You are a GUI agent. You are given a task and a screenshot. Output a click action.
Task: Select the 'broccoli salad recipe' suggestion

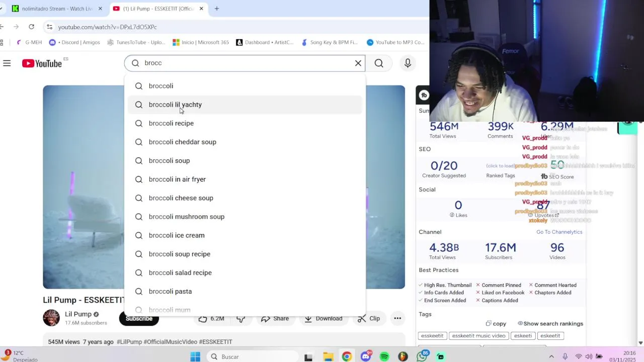coord(245,273)
